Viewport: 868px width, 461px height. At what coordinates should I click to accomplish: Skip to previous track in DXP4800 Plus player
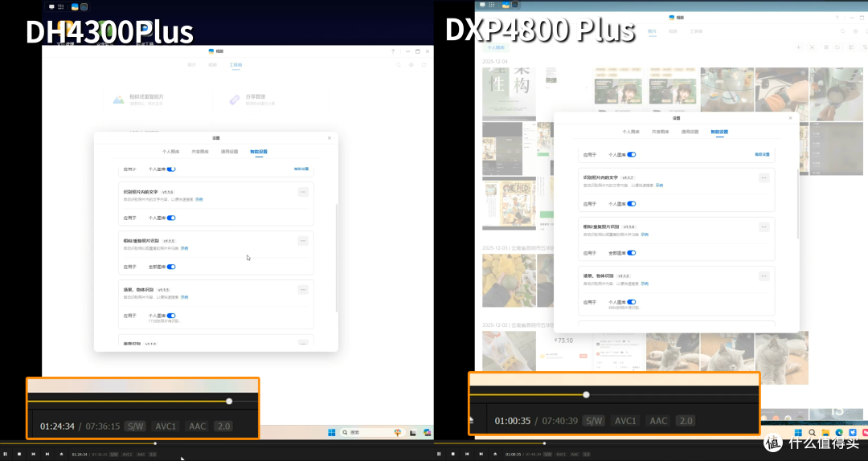pos(467,454)
